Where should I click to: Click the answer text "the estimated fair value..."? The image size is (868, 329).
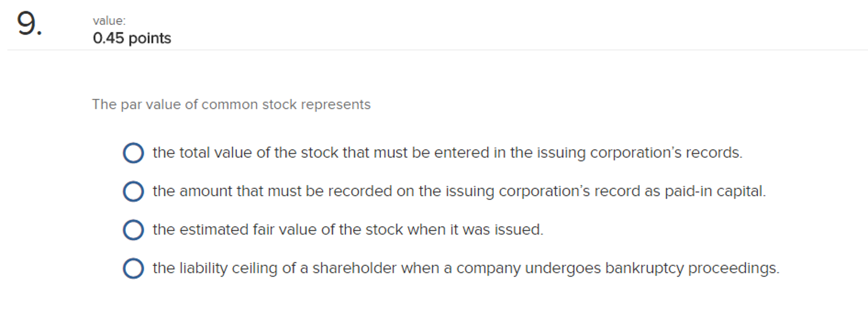(348, 230)
